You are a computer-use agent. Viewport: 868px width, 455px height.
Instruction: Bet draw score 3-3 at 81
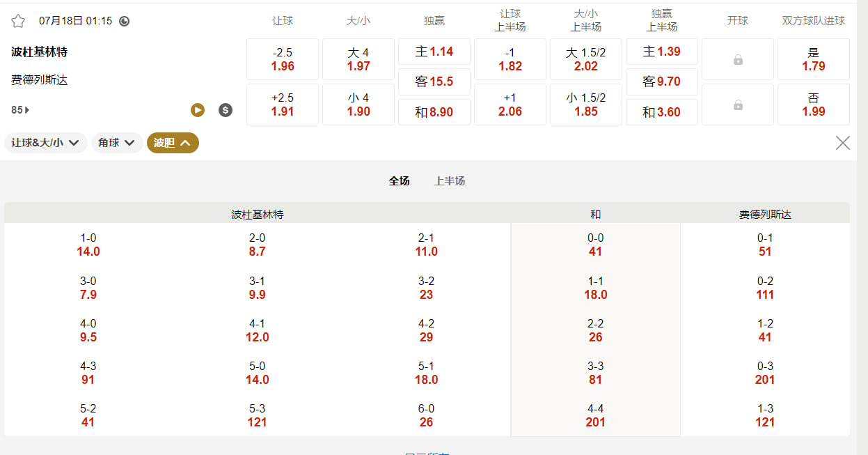(x=595, y=373)
